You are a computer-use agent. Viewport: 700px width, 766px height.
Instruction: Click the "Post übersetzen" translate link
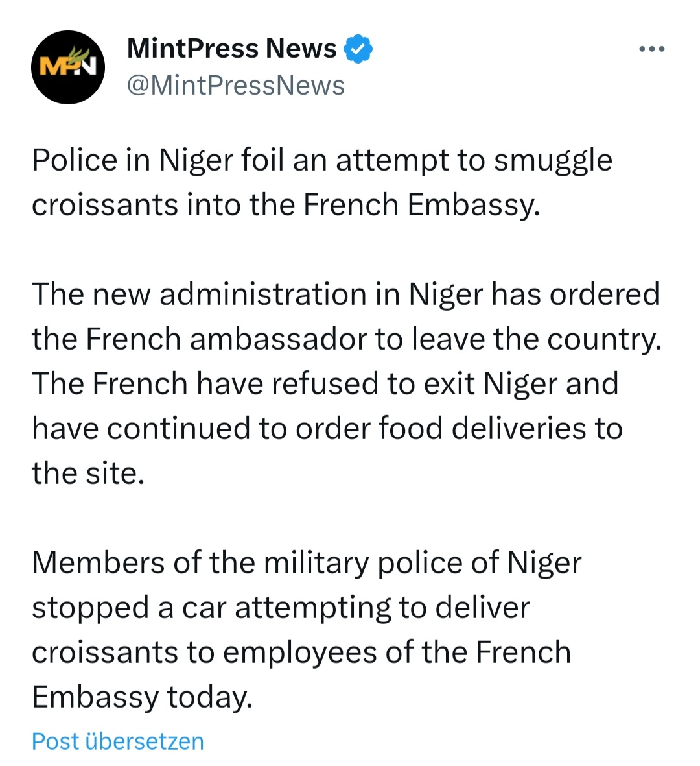tap(118, 741)
